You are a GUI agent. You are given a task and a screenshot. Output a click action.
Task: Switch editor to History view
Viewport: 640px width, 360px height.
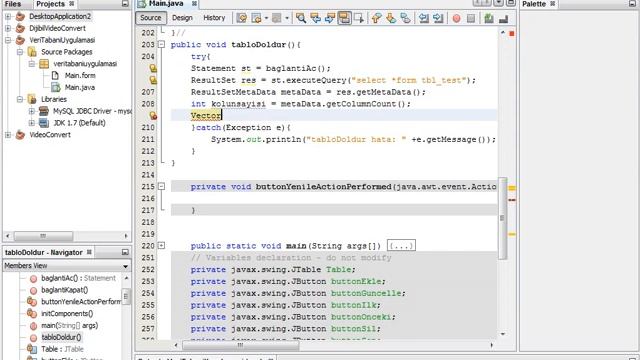coord(214,18)
